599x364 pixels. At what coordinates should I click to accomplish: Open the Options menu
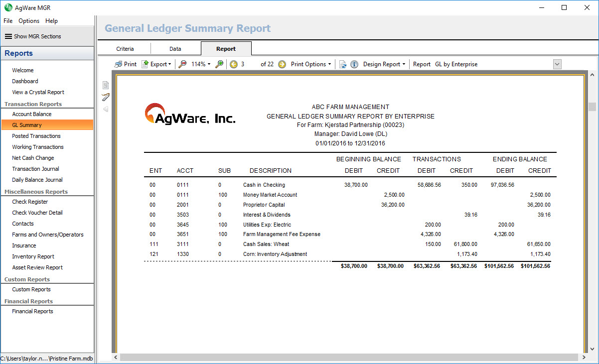pos(29,21)
